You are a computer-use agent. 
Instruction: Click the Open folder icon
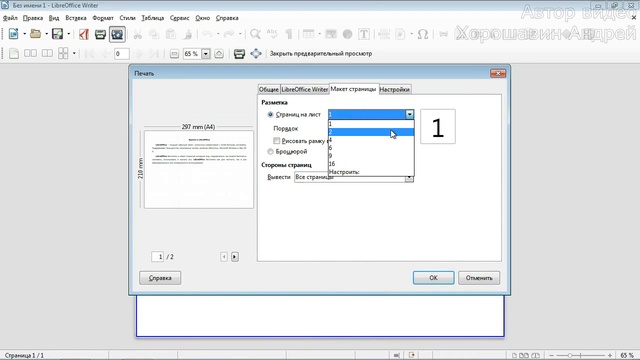(36, 34)
